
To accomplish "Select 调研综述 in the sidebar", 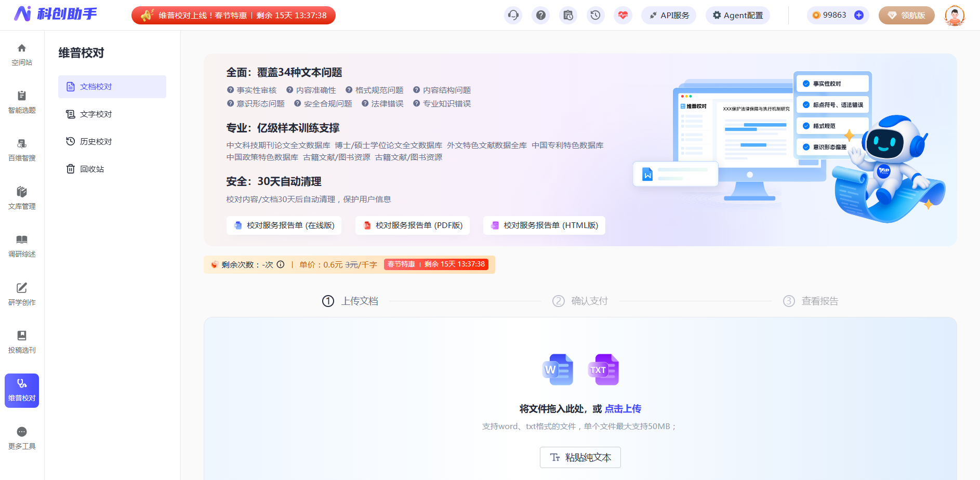I will [x=21, y=246].
